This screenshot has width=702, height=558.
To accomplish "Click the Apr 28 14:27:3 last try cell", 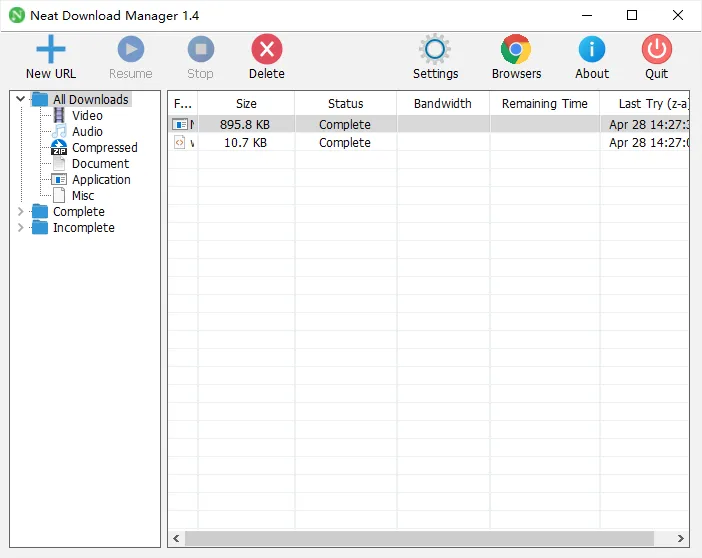I will [x=645, y=124].
